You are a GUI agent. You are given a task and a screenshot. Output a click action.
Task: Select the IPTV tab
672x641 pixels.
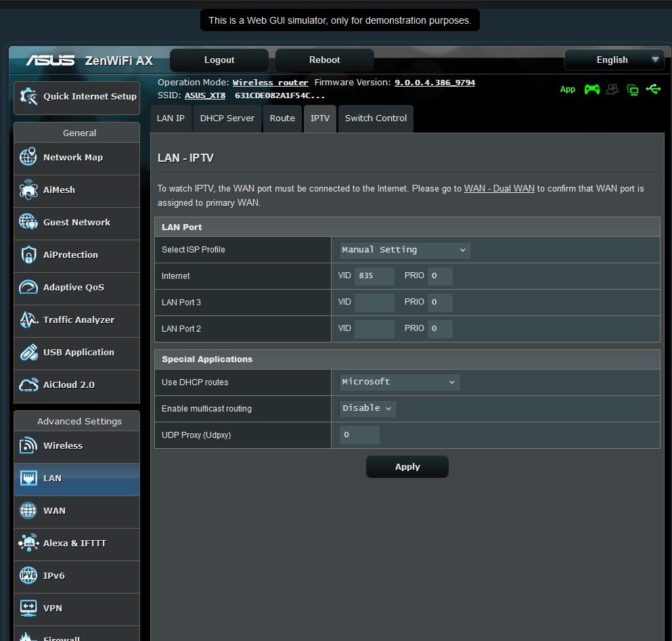pyautogui.click(x=320, y=118)
